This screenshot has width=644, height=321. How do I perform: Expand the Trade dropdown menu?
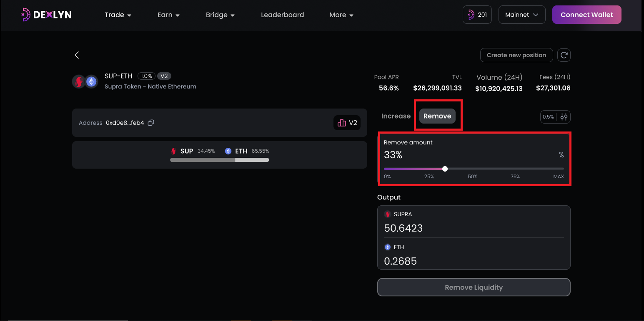click(x=118, y=15)
